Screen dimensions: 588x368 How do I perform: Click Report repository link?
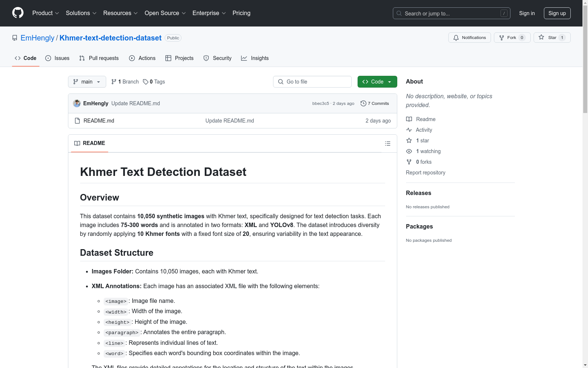tap(426, 173)
